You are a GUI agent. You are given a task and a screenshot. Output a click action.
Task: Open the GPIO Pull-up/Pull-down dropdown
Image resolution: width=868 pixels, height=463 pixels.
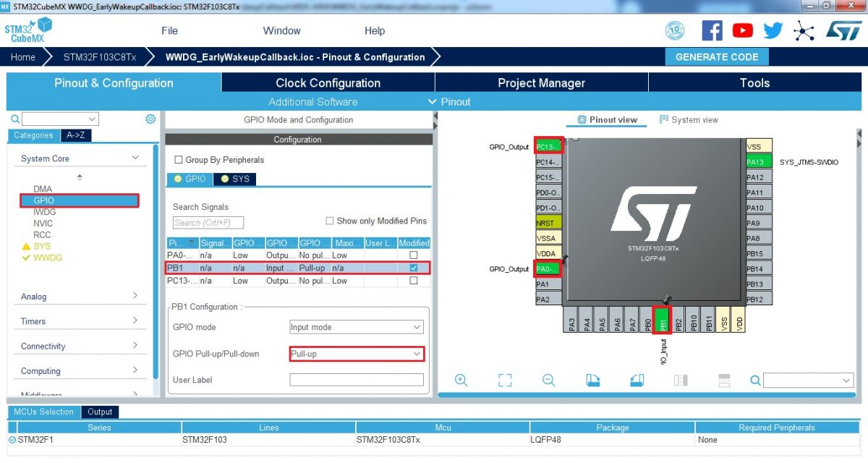click(356, 354)
